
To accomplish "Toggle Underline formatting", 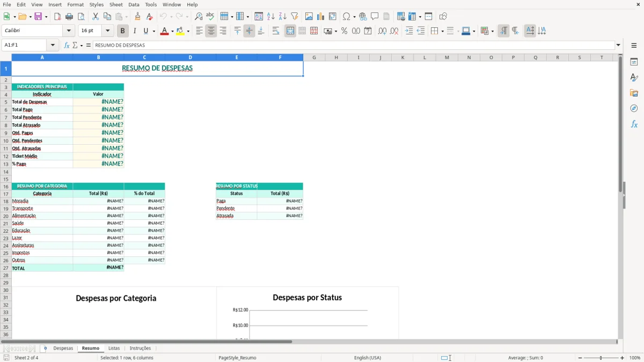I will click(146, 31).
